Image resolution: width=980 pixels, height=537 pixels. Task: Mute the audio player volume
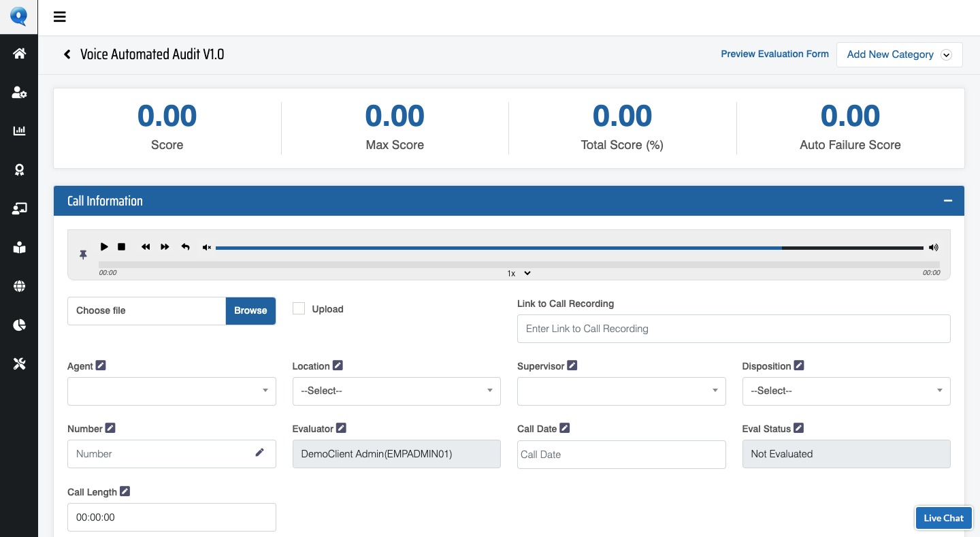click(x=207, y=248)
